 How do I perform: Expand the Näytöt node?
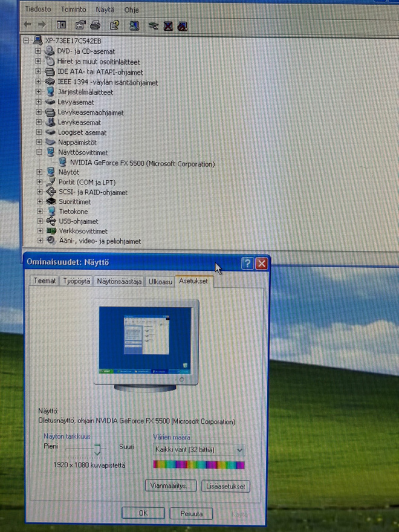pyautogui.click(x=39, y=172)
